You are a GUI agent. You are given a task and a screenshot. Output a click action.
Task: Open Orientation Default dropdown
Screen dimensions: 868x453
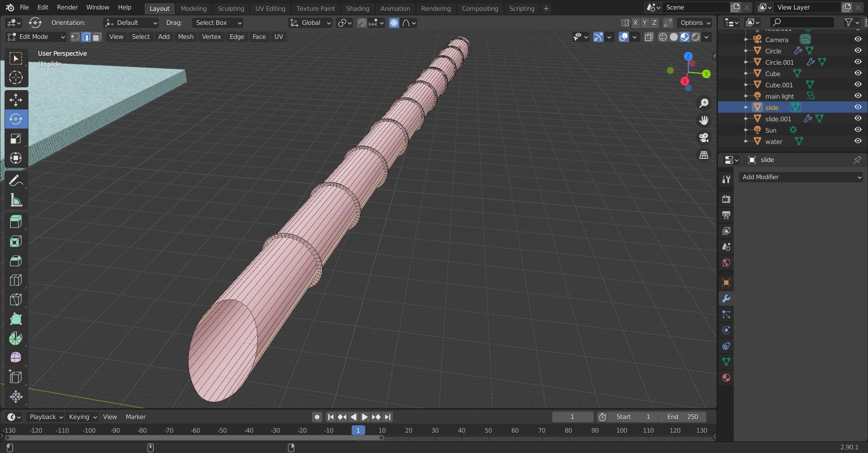(131, 23)
